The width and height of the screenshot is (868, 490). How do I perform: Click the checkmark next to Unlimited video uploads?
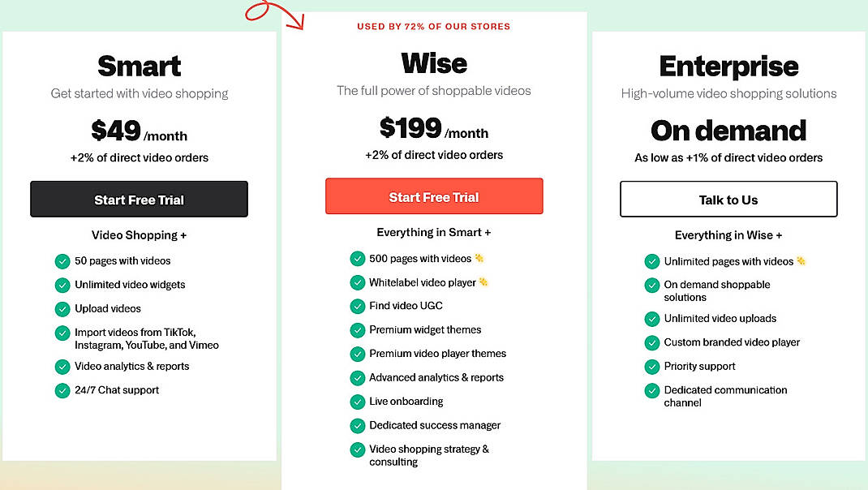[x=652, y=319]
